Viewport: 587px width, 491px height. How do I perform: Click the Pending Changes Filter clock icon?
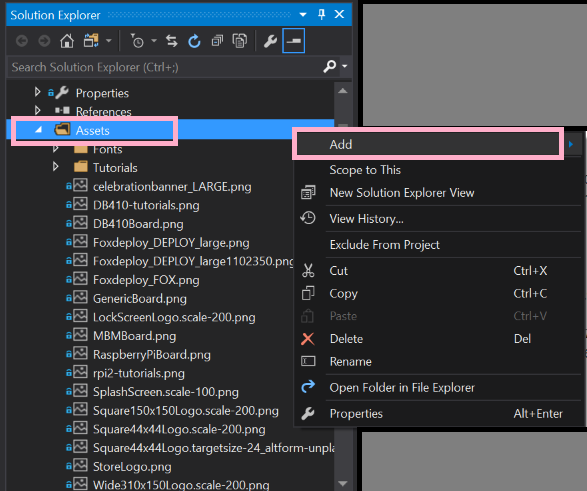point(137,41)
